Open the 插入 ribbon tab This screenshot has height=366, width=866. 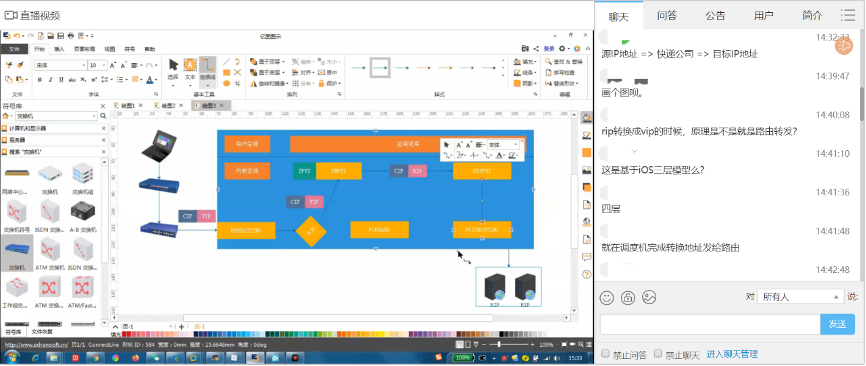[x=59, y=49]
